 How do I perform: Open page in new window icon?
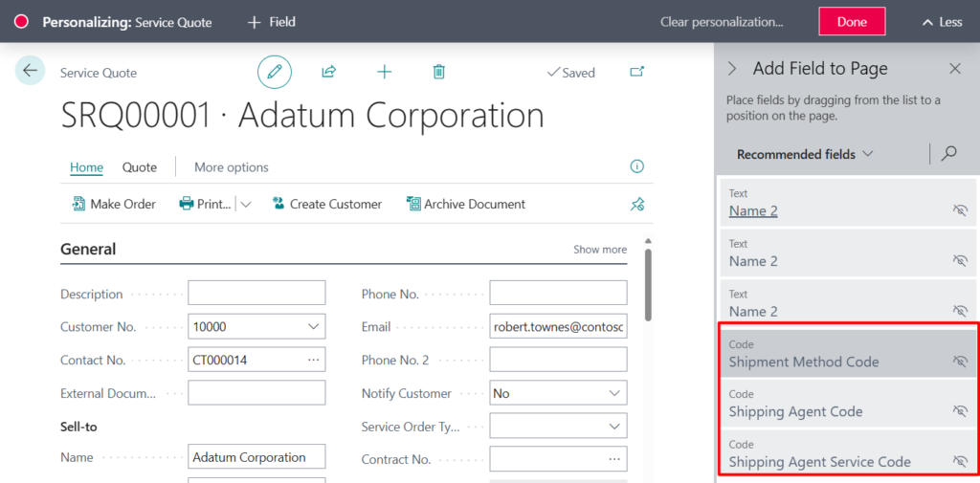pos(637,72)
